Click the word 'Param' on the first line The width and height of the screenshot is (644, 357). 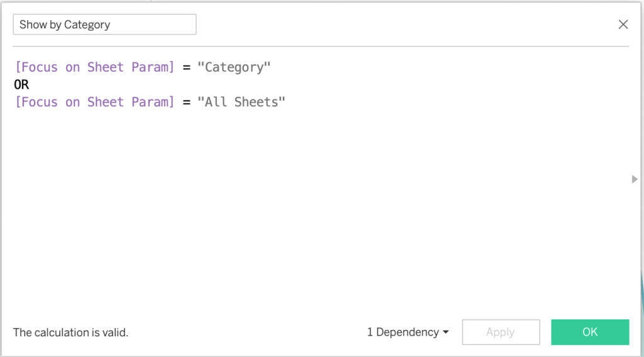click(x=151, y=67)
